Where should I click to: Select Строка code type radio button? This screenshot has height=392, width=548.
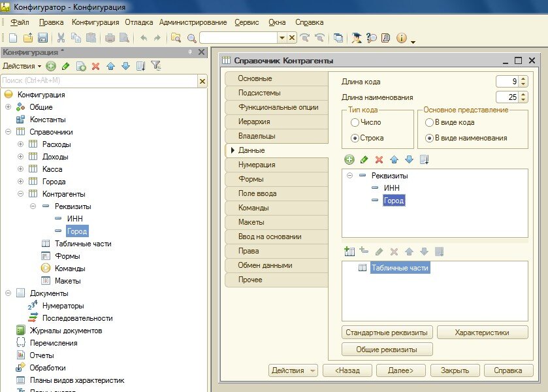click(x=355, y=138)
